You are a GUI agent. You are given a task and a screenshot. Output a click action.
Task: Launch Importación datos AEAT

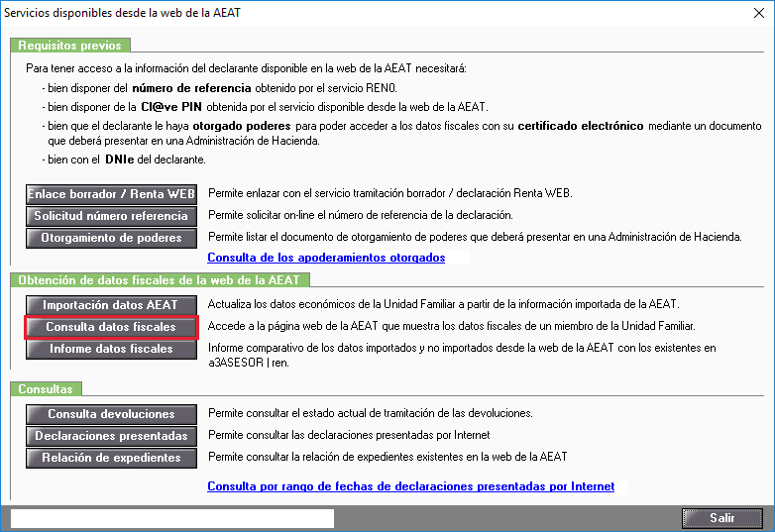(x=111, y=305)
